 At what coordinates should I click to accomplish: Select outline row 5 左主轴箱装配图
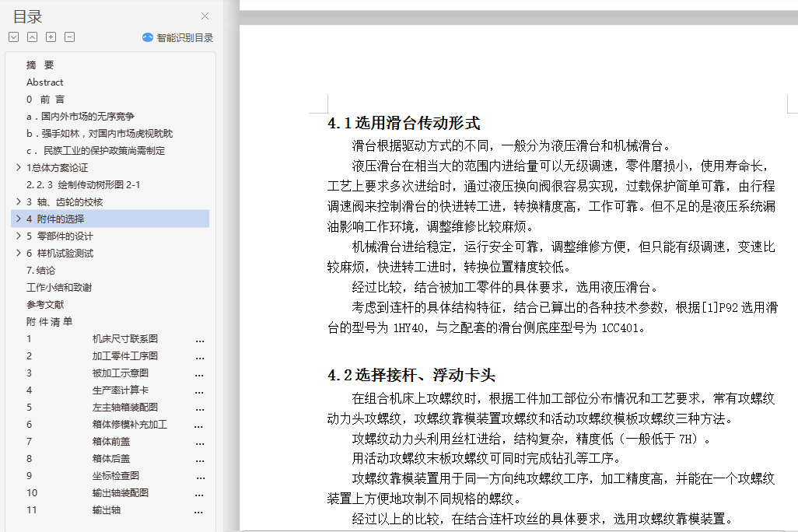click(x=115, y=408)
